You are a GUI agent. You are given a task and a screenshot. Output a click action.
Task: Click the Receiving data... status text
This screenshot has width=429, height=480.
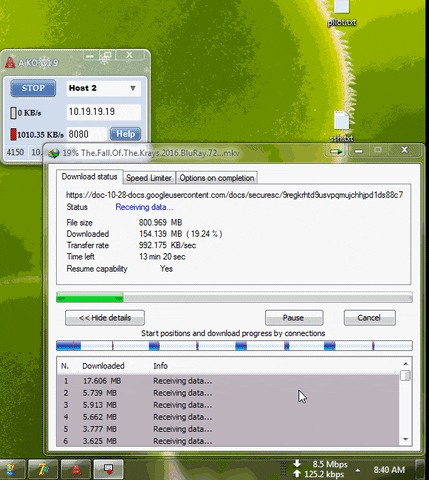144,207
